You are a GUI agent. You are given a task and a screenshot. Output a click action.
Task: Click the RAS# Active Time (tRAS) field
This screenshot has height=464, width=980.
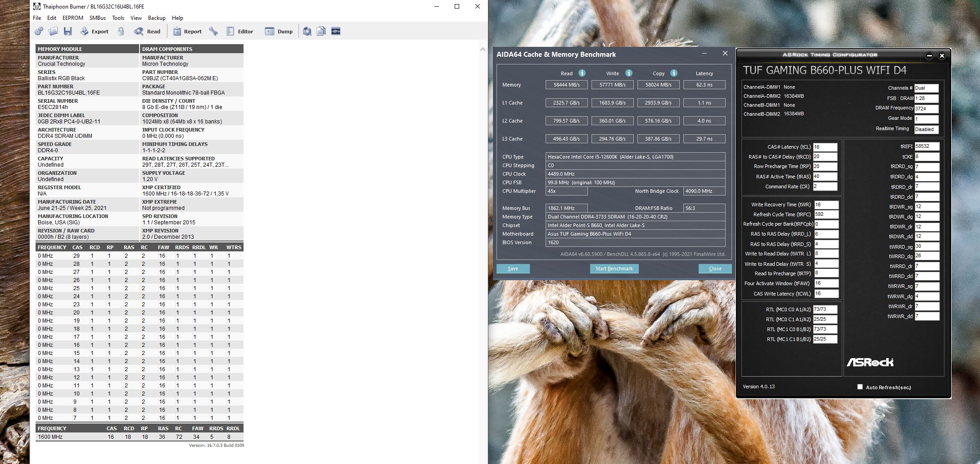pos(825,177)
